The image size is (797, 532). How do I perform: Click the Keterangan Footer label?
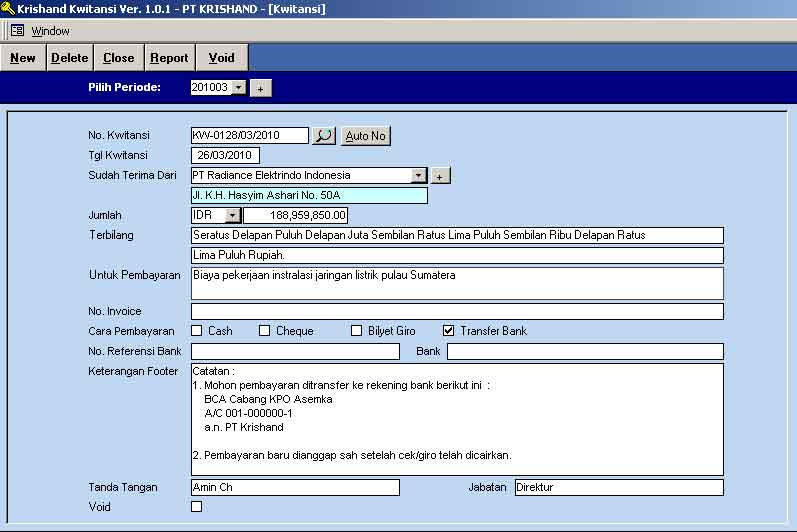(x=133, y=371)
